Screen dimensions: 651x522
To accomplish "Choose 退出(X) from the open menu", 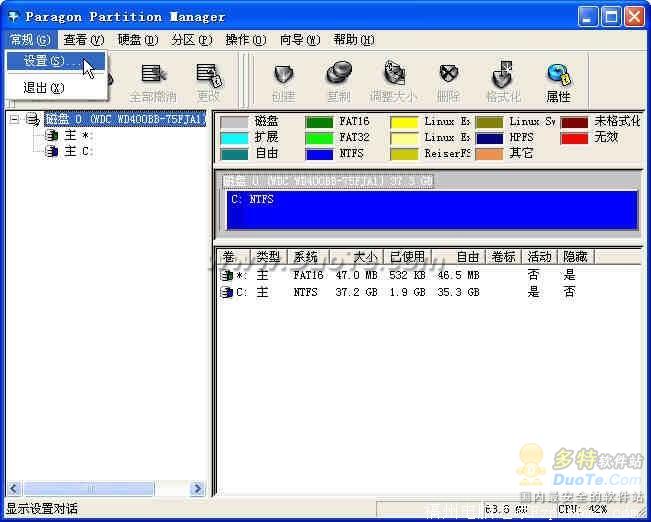I will [x=56, y=88].
